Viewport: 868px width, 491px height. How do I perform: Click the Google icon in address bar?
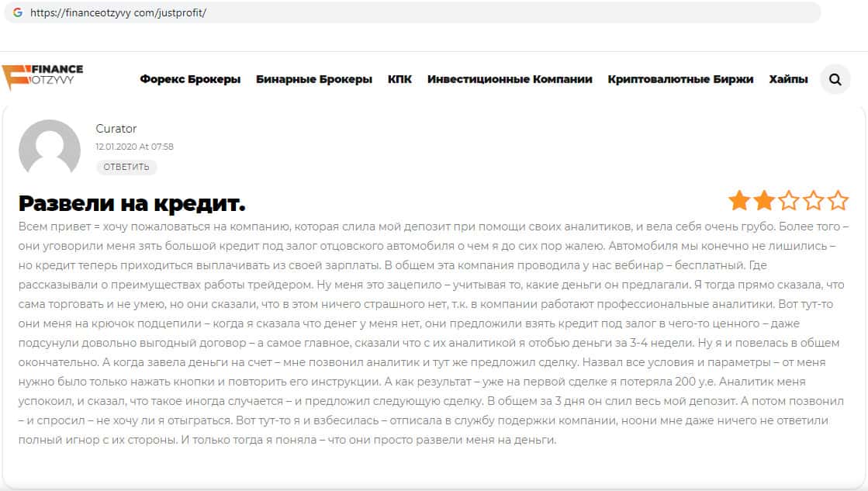18,12
